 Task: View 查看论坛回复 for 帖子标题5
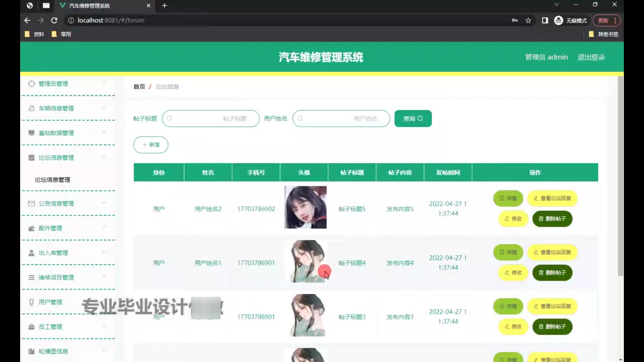coord(552,198)
